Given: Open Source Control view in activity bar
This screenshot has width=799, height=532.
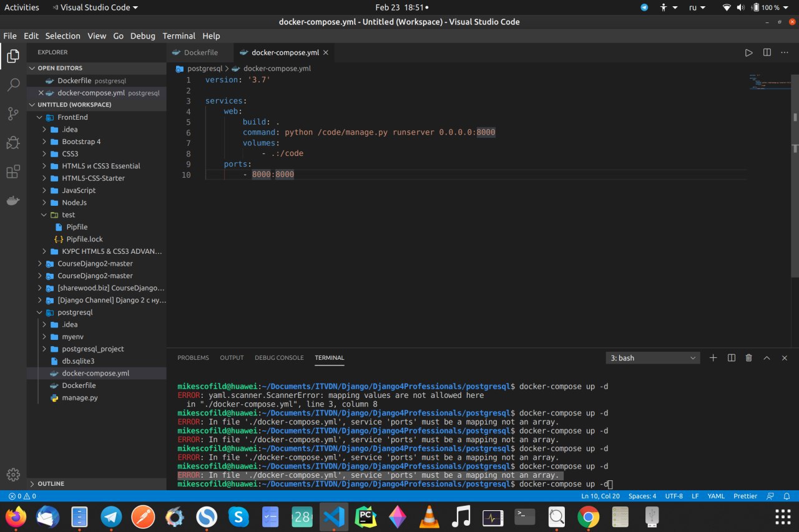Looking at the screenshot, I should (13, 114).
